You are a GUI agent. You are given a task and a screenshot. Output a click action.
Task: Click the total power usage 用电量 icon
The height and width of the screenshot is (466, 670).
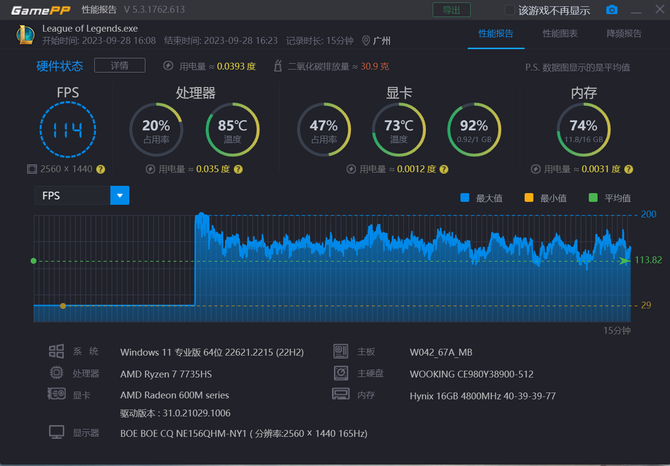click(x=168, y=66)
